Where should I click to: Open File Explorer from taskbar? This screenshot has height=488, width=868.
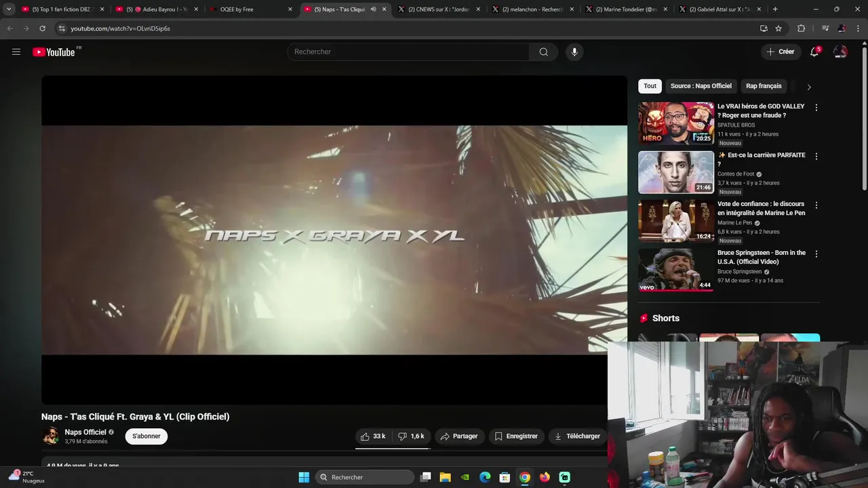click(446, 477)
